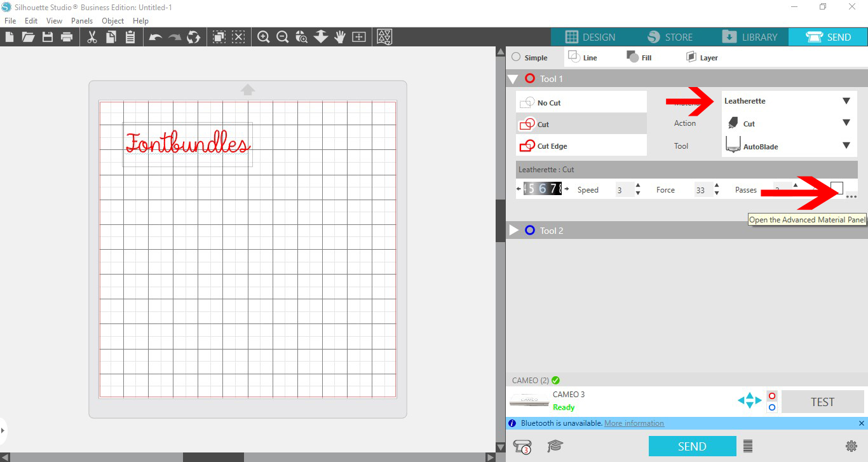Open the Help menu

click(x=140, y=20)
